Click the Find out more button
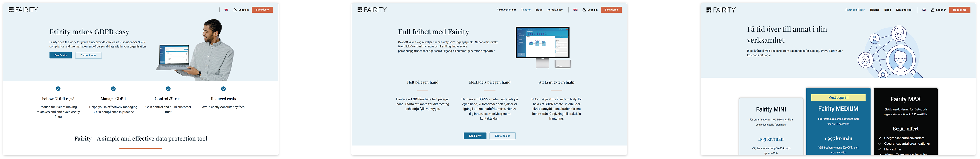Image resolution: width=980 pixels, height=159 pixels. point(88,55)
